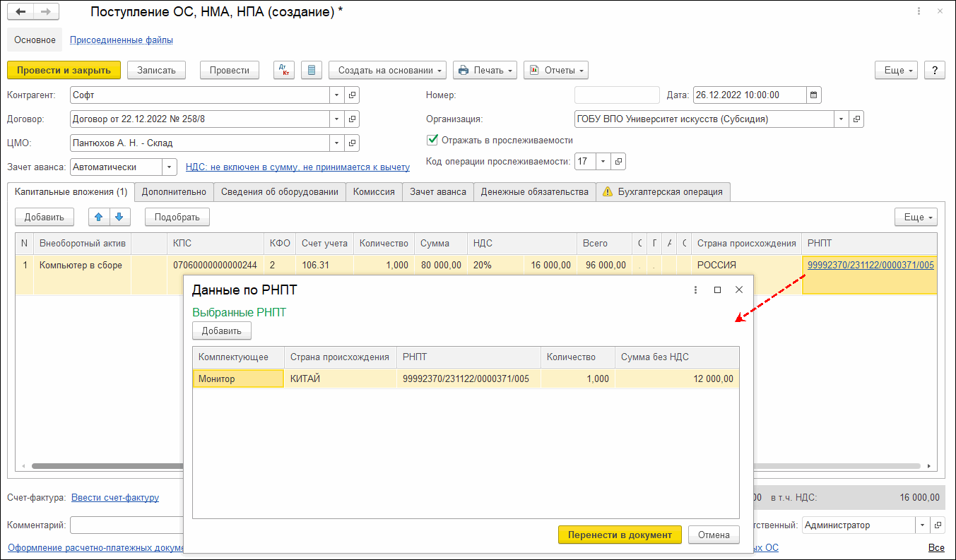Click the Дата field with 26.12.2022
The width and height of the screenshot is (956, 560).
[750, 95]
